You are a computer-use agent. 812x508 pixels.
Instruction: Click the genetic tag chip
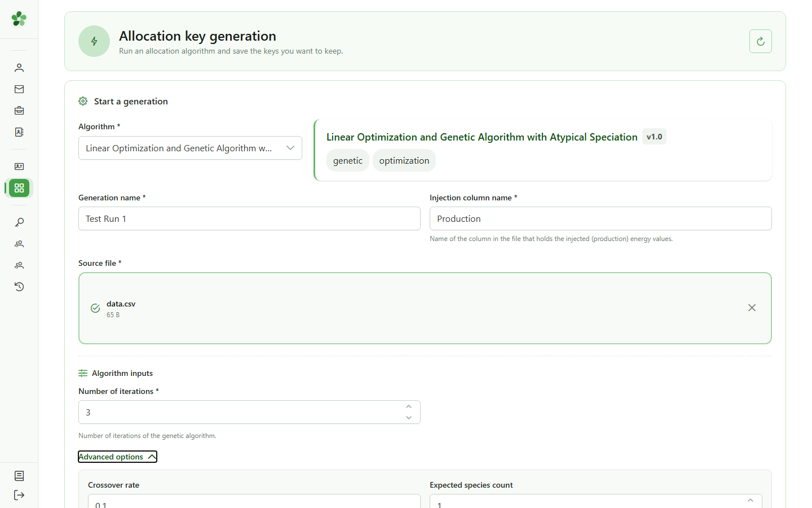click(348, 160)
